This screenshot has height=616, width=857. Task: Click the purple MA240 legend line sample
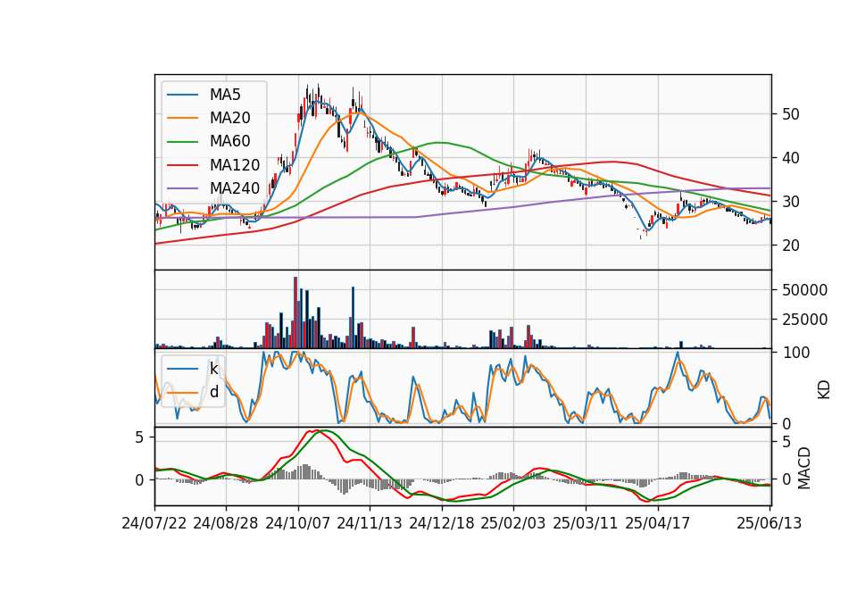(182, 188)
